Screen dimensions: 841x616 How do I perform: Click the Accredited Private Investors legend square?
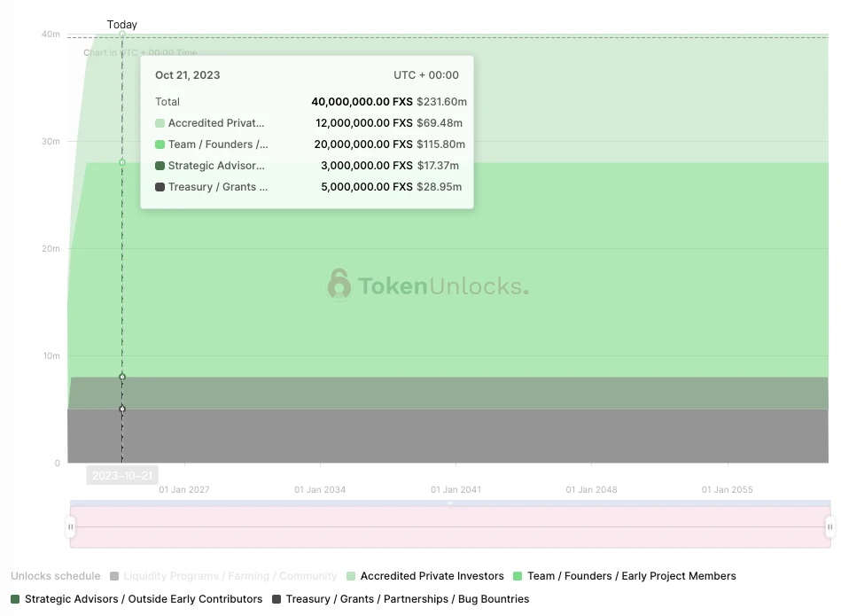point(351,576)
